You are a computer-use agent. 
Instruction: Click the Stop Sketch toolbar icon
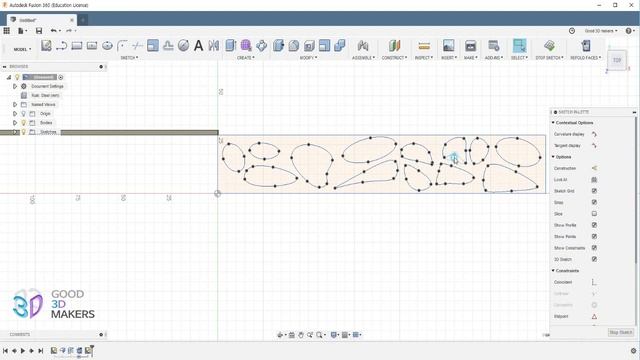tap(549, 45)
